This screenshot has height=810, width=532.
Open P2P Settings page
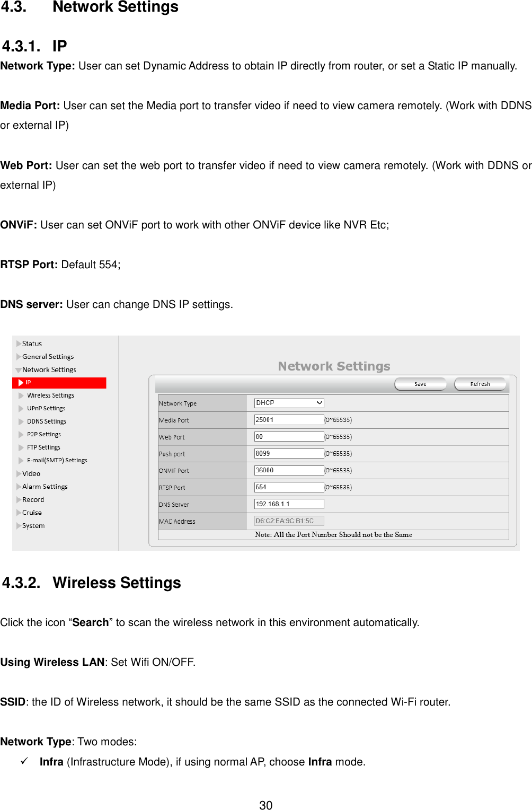(43, 434)
